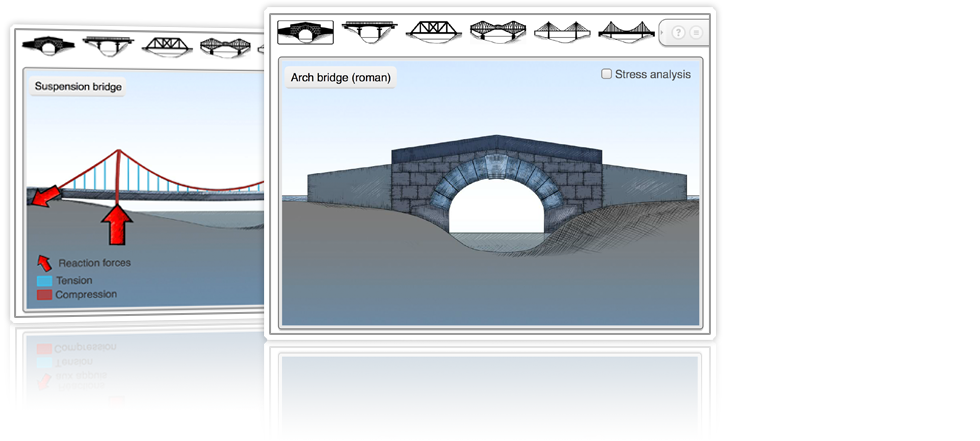980x441 pixels.
Task: Select the cable-stayed bridge icon in front window
Action: click(x=562, y=31)
